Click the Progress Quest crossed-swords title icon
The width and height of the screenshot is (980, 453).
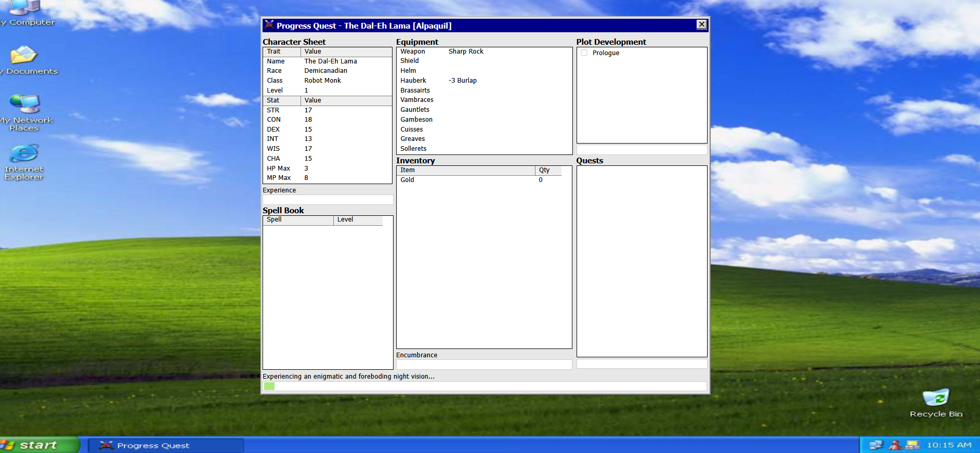point(269,25)
